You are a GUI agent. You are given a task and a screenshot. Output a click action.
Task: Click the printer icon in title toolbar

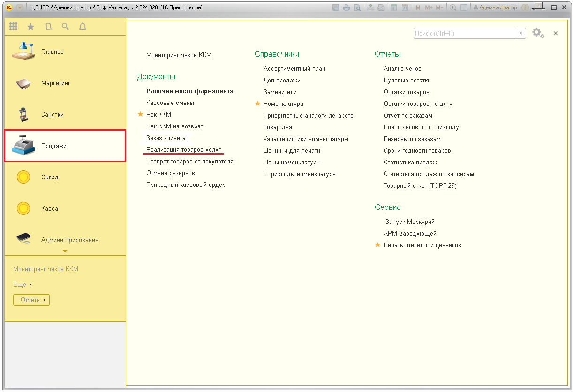347,7
